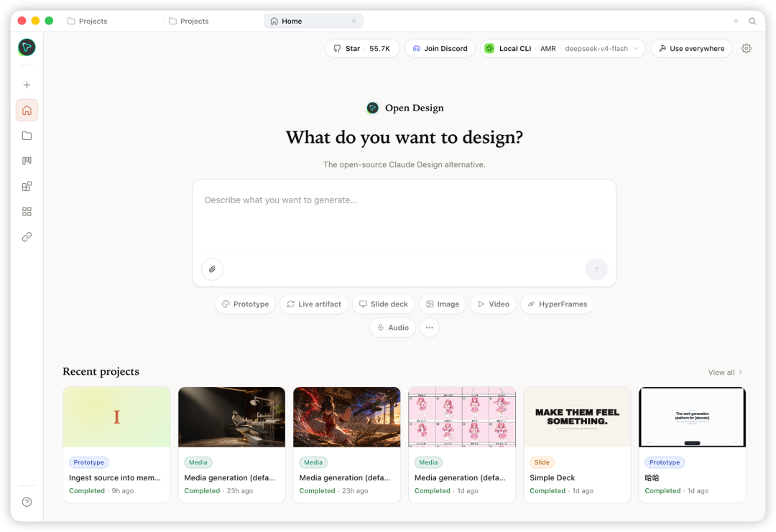Click 'Simple Deck' project title
The height and width of the screenshot is (532, 776).
click(553, 477)
